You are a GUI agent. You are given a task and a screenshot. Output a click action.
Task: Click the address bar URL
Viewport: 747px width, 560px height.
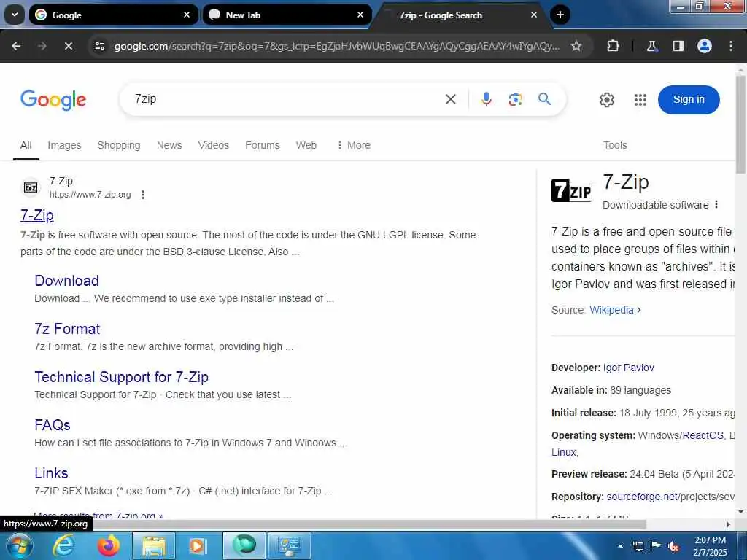tap(336, 46)
